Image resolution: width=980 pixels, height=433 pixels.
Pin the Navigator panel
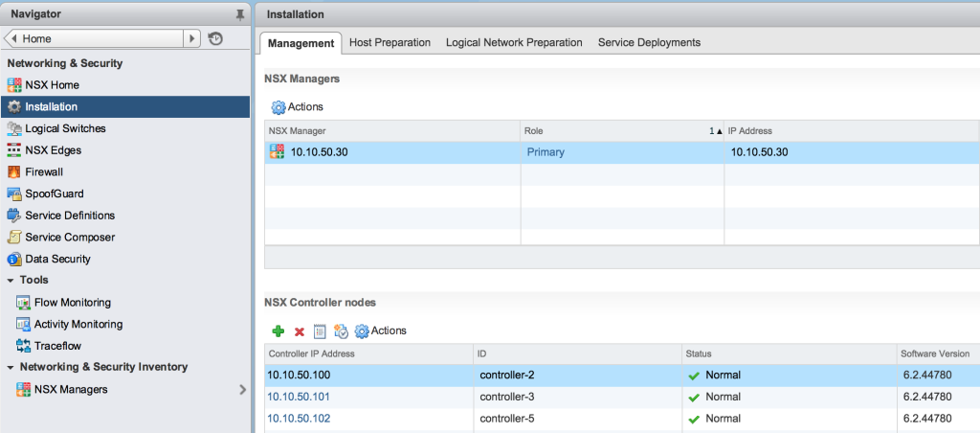(240, 14)
